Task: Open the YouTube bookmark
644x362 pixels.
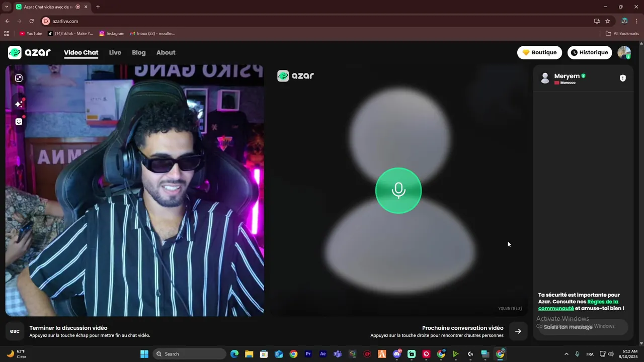Action: [x=31, y=34]
